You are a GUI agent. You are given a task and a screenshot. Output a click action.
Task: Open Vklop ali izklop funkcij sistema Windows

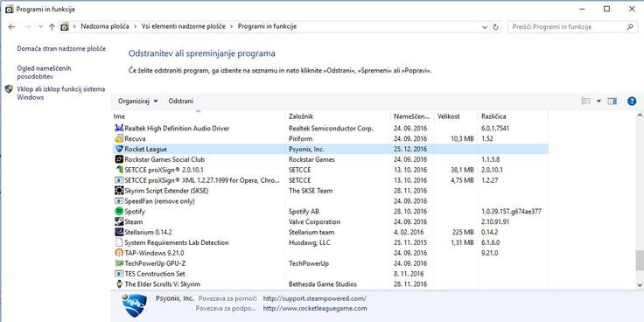pos(60,94)
